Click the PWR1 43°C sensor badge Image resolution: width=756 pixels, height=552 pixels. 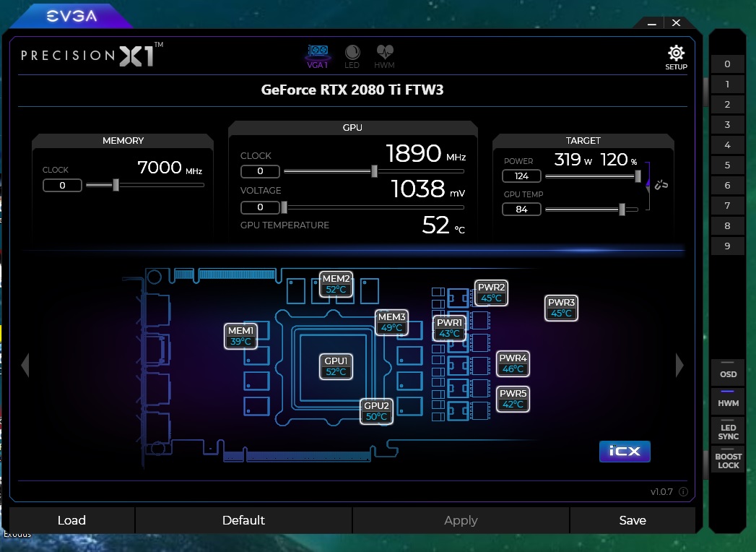[x=449, y=328]
